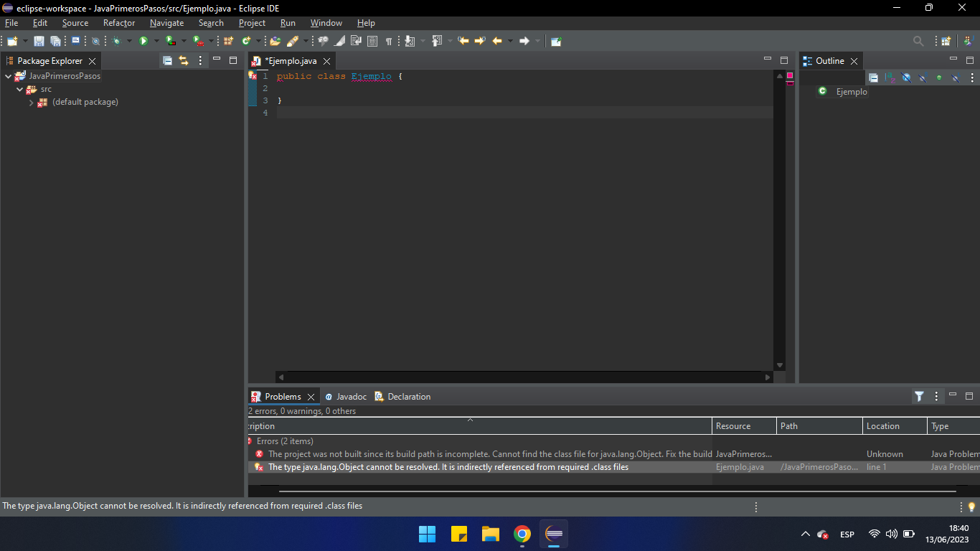The image size is (980, 551).
Task: Toggle Block Selection mode in toolbar
Action: (x=372, y=41)
